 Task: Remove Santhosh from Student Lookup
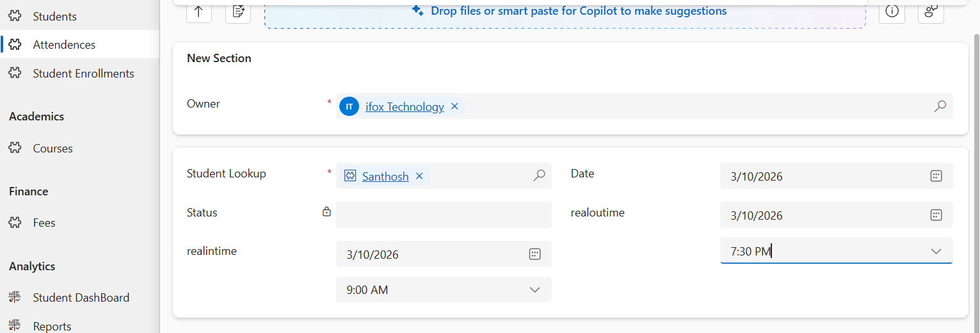coord(419,176)
